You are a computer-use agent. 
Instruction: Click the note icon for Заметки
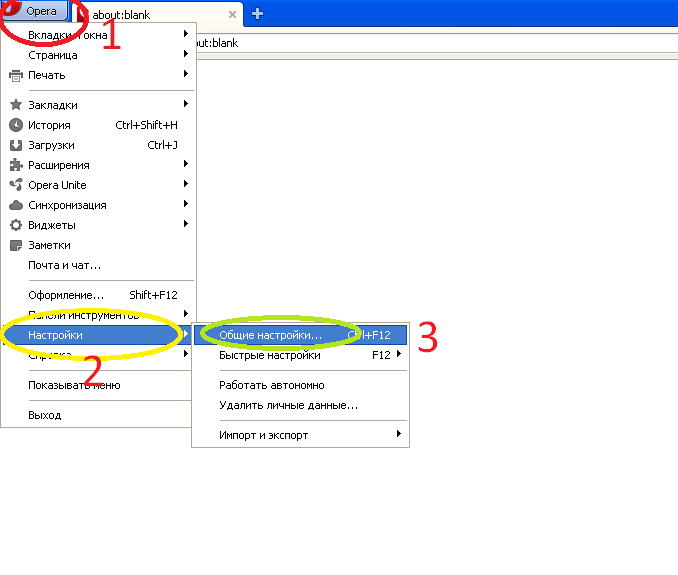tap(15, 245)
